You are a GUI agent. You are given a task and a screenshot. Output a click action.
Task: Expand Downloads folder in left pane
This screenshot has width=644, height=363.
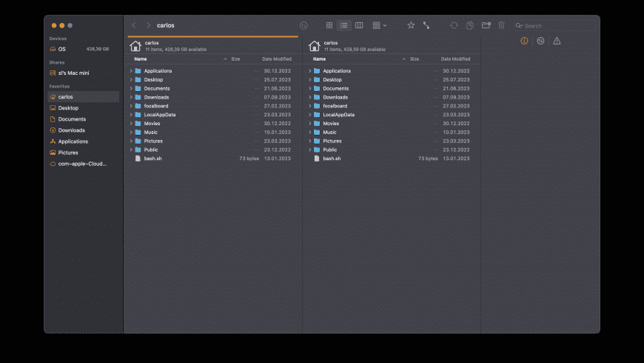(131, 97)
